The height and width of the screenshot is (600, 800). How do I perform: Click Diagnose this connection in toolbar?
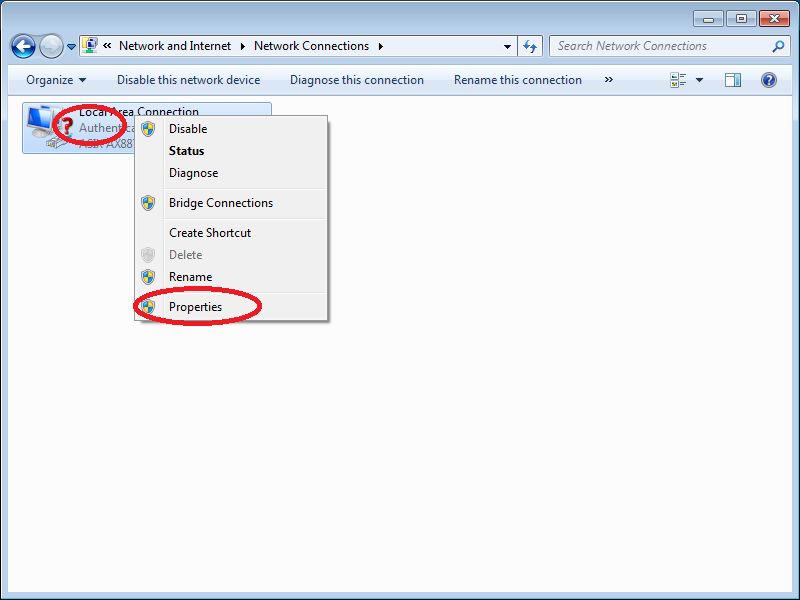(357, 80)
